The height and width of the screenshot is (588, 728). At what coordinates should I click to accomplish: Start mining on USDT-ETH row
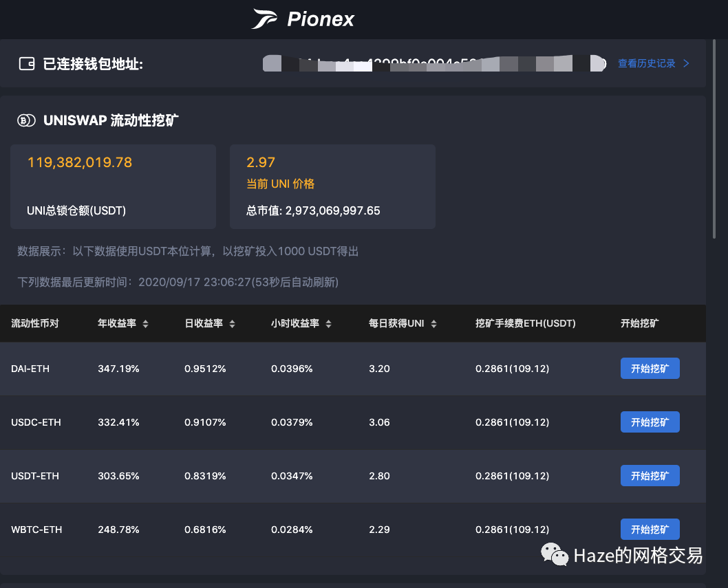click(x=650, y=476)
